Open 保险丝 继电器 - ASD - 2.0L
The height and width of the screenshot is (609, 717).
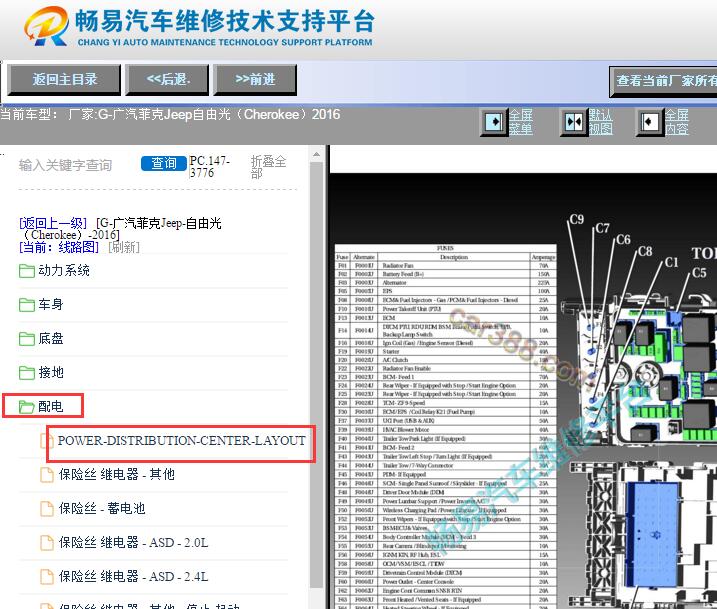pyautogui.click(x=133, y=543)
